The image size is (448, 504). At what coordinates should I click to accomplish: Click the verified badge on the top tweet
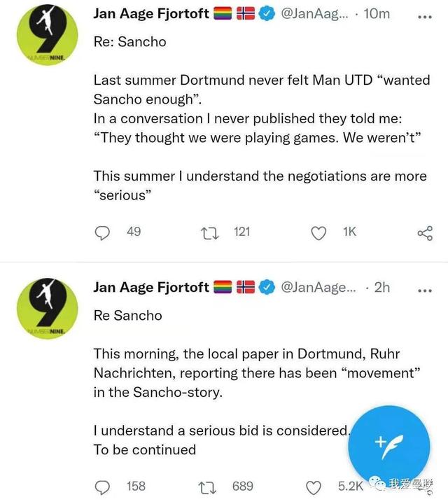(x=267, y=14)
